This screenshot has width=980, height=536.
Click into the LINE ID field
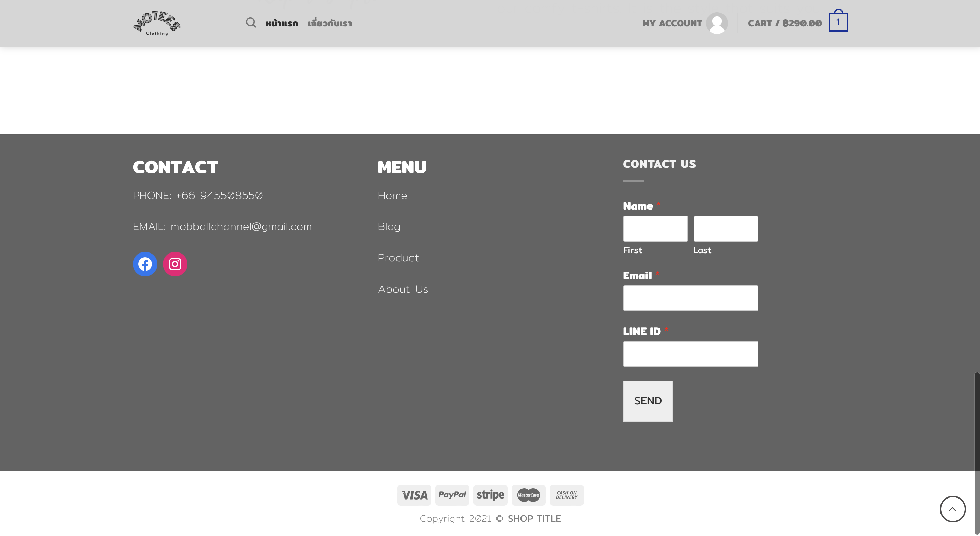point(690,354)
